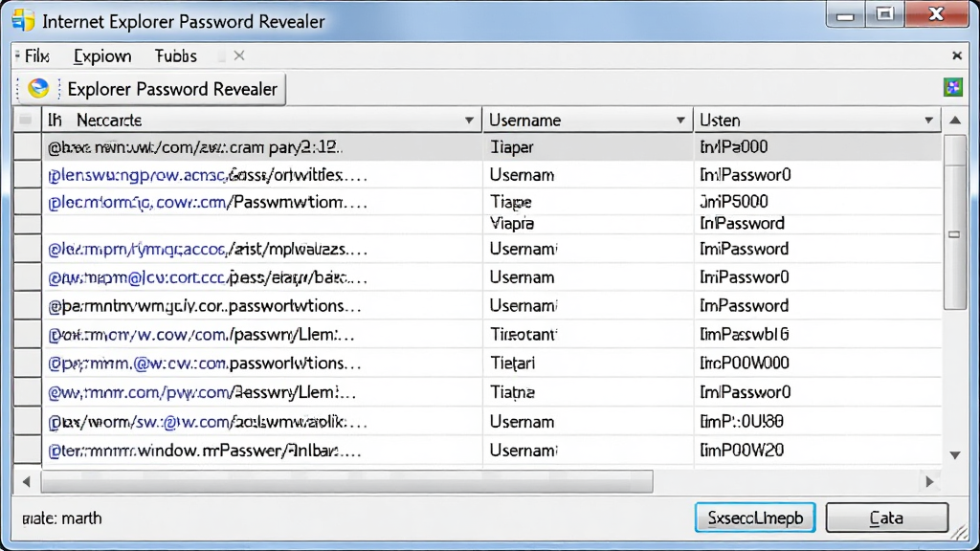Open the Usten column dropdown arrow

[928, 120]
